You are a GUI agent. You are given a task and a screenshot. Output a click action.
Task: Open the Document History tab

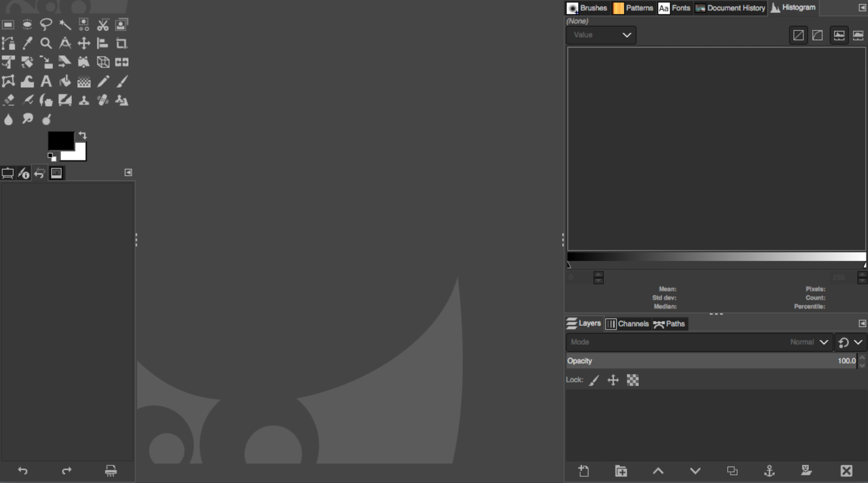coord(730,8)
